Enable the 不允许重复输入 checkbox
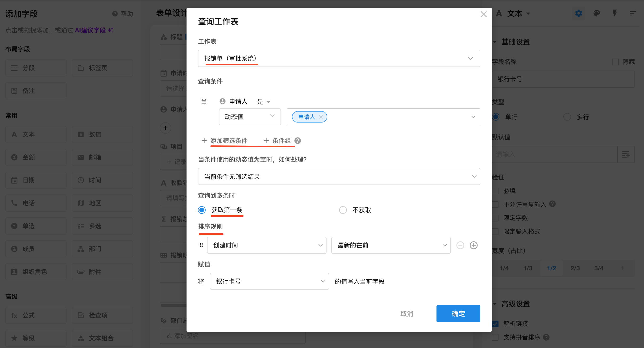 [x=495, y=204]
